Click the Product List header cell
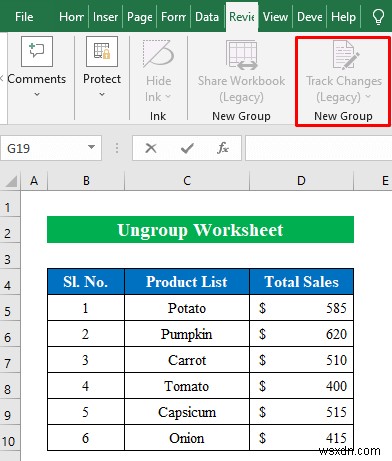Screen dimensions: 392x461 point(187,282)
